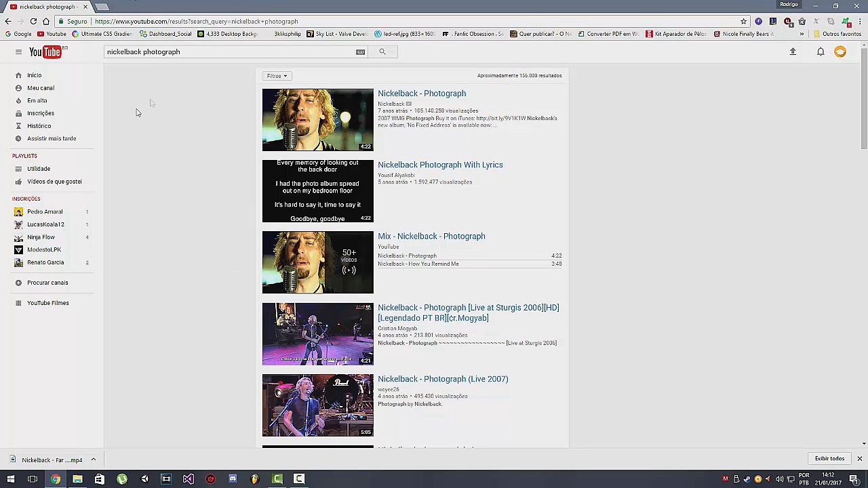868x488 pixels.
Task: Open File Explorer from the taskbar
Action: 77,479
